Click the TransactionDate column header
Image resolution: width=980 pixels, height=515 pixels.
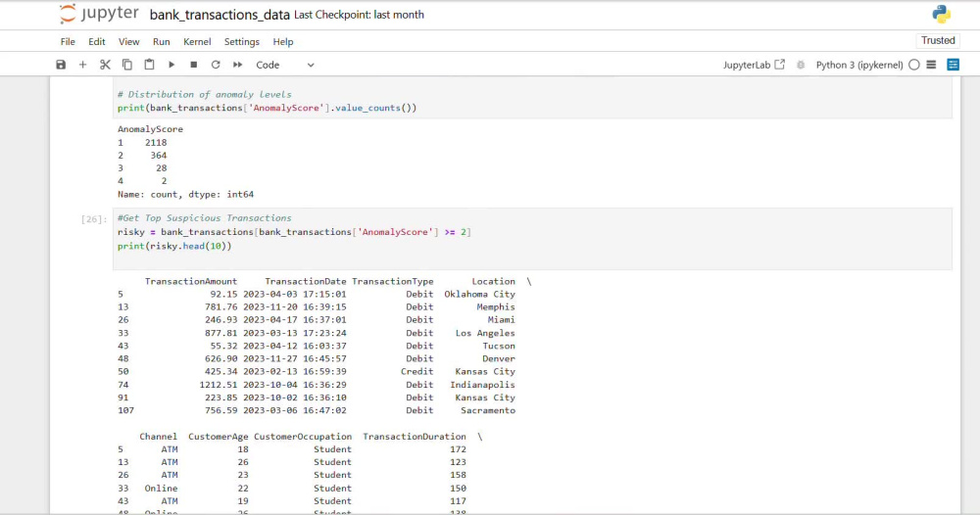coord(305,282)
